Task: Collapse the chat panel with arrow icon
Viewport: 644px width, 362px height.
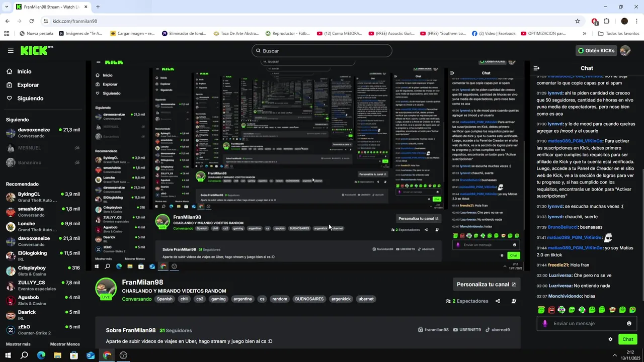Action: (536, 68)
